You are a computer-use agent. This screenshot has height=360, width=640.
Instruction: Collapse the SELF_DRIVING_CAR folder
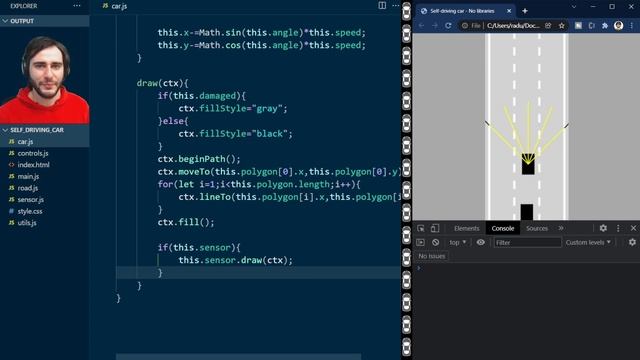44,130
